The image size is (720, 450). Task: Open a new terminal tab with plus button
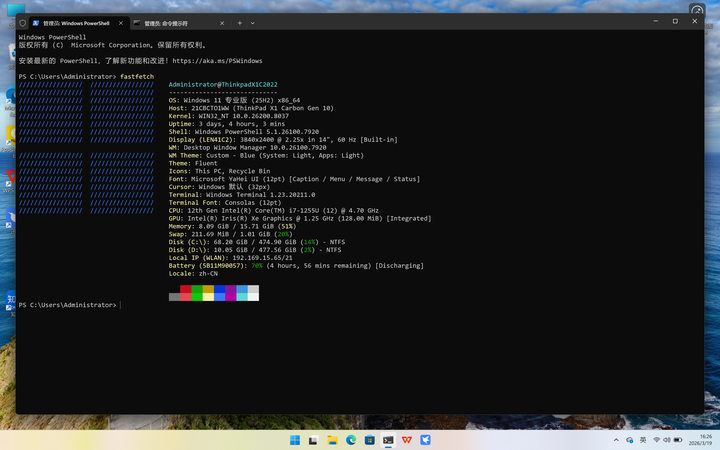(x=240, y=23)
